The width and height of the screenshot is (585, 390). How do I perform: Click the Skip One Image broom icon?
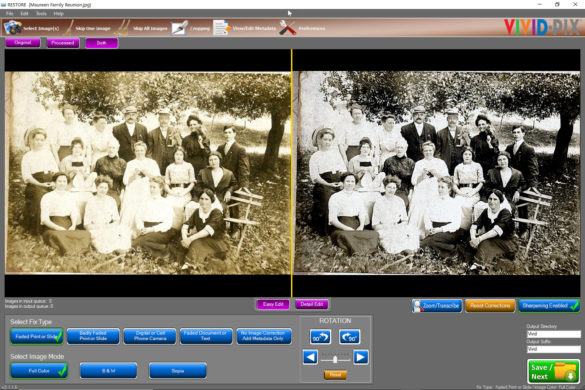point(69,28)
